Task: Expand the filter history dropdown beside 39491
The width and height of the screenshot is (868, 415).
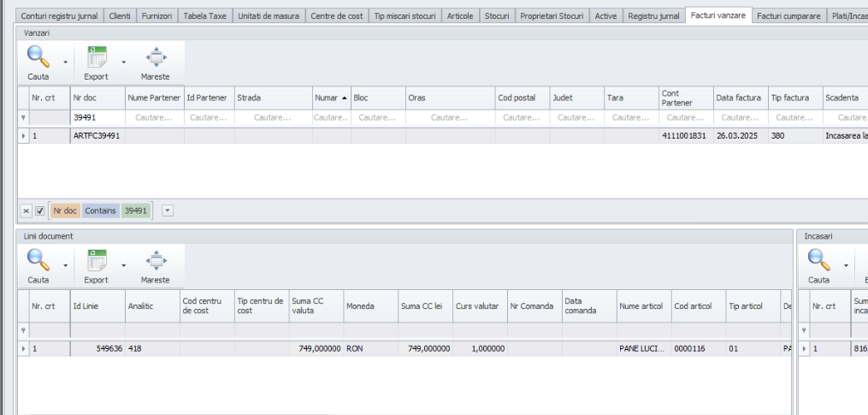Action: (168, 210)
